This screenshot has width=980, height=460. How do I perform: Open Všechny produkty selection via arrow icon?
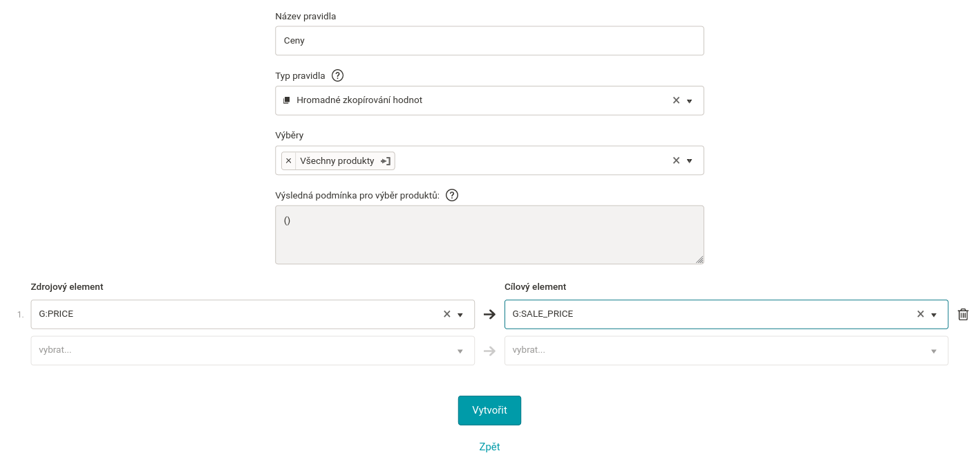click(386, 160)
